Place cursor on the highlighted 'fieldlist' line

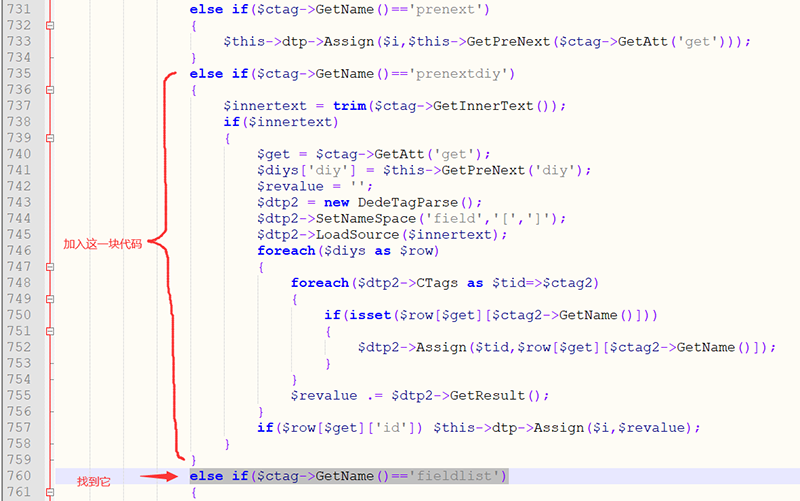pos(348,476)
